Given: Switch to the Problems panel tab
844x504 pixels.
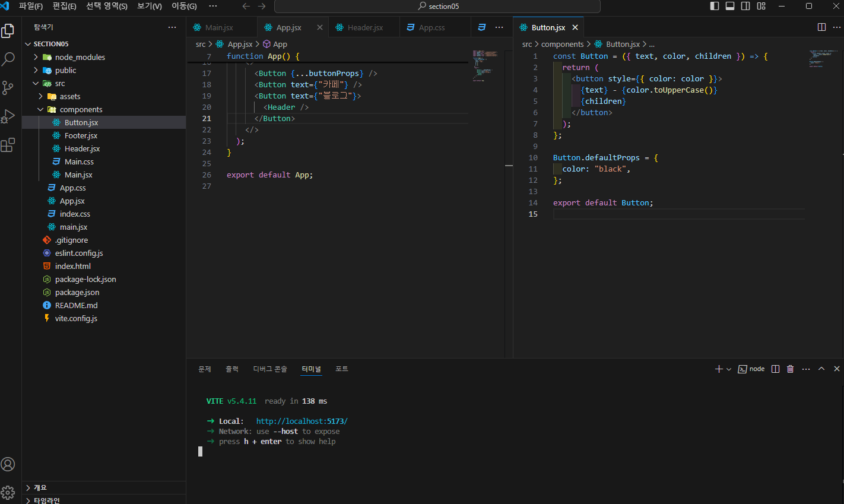Looking at the screenshot, I should [205, 369].
